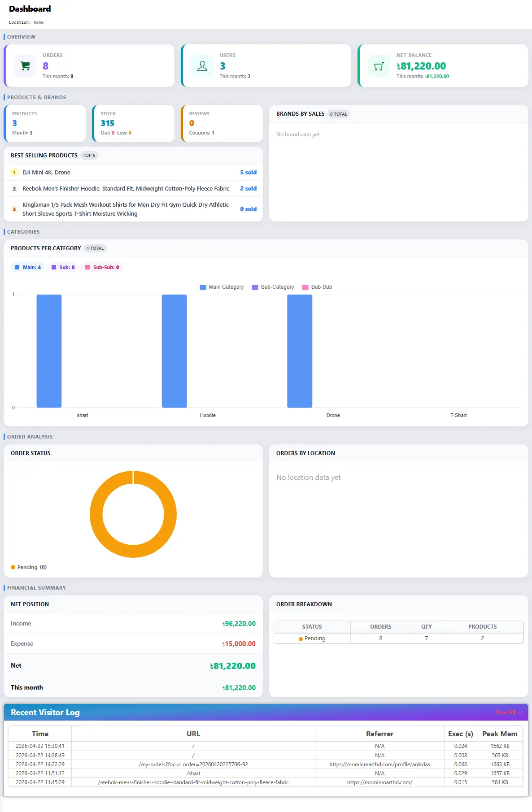Viewport: 532px width, 812px height.
Task: Click the 1663 KB peak memory cell
Action: pyautogui.click(x=500, y=764)
